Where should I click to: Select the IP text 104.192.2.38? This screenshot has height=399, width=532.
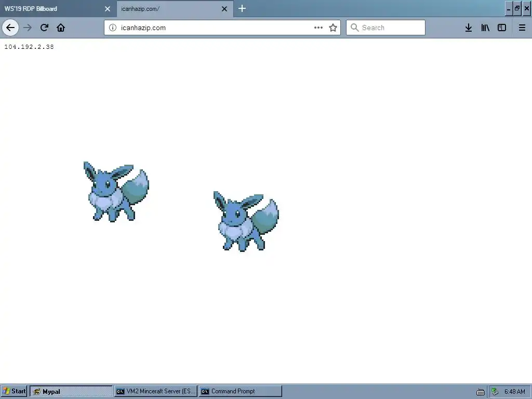pyautogui.click(x=29, y=47)
